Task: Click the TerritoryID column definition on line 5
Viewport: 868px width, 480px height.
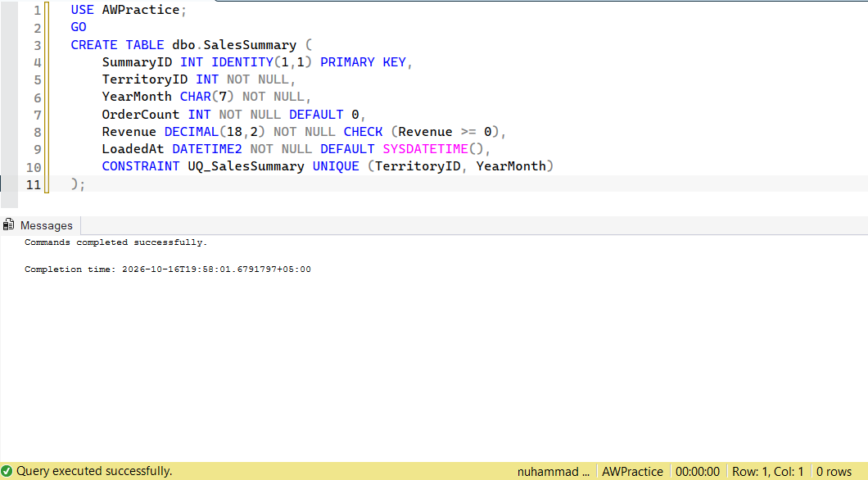Action: pyautogui.click(x=198, y=79)
